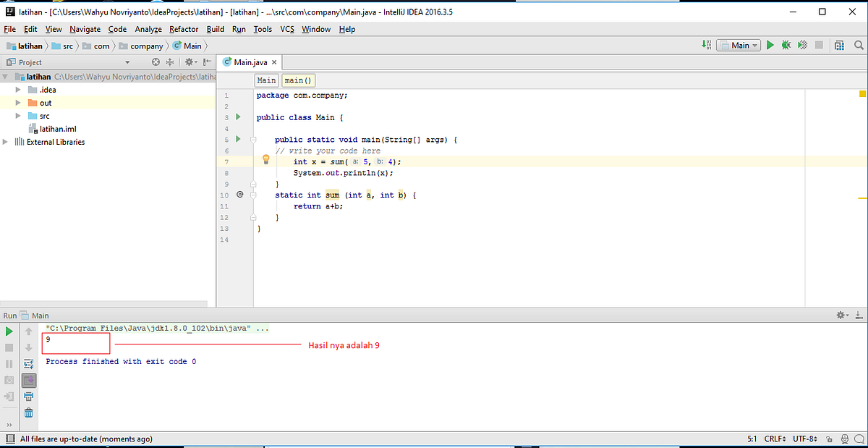
Task: Open the Main run configurations dropdown
Action: (x=739, y=44)
